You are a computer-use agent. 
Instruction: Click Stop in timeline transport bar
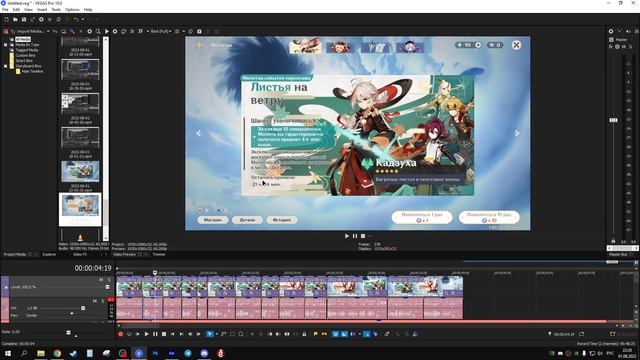coord(164,334)
